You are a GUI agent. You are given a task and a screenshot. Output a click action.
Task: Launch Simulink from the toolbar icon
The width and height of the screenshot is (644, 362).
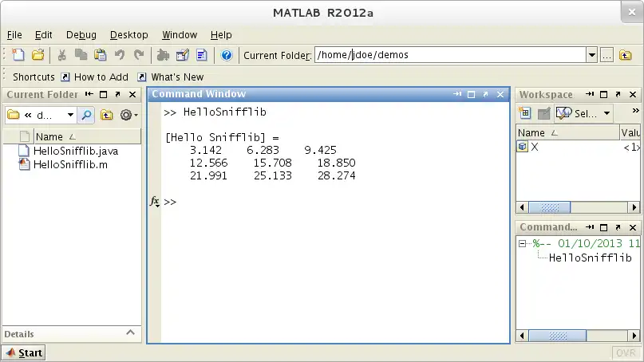(163, 55)
